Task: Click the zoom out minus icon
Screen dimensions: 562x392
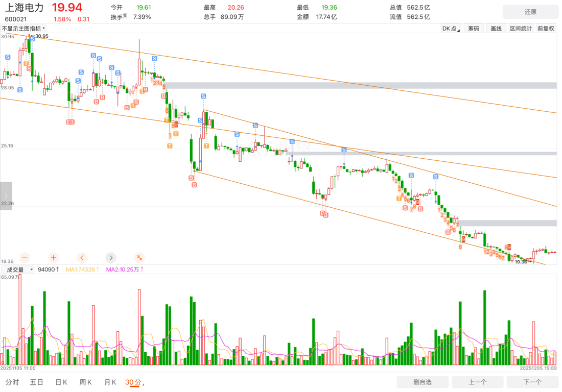Action: click(x=25, y=258)
